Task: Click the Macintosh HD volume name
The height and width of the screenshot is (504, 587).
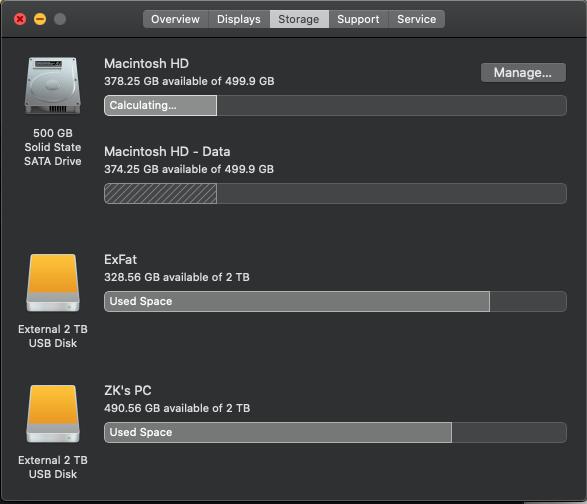Action: click(146, 64)
